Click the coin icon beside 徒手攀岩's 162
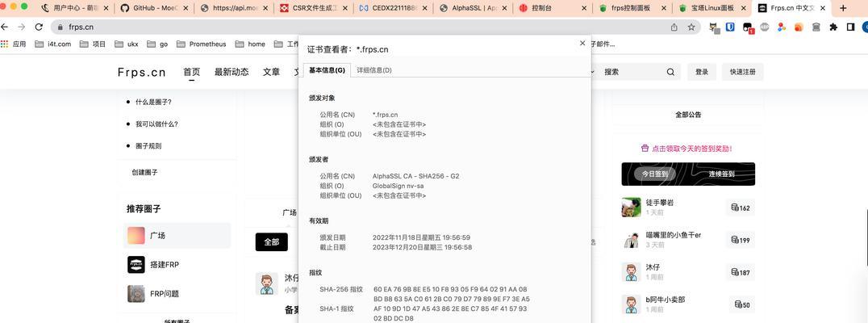Screen dimensions: 868x323 coord(735,208)
